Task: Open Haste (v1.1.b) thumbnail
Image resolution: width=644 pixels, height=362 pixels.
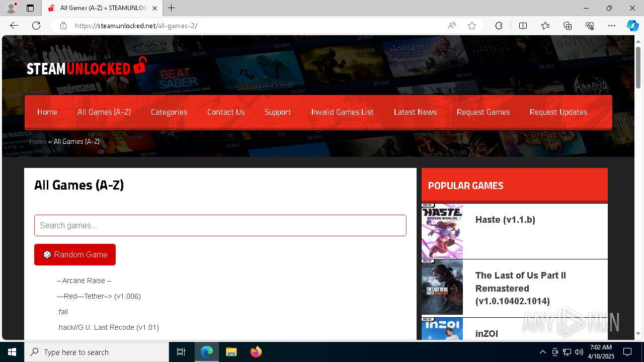Action: tap(442, 231)
